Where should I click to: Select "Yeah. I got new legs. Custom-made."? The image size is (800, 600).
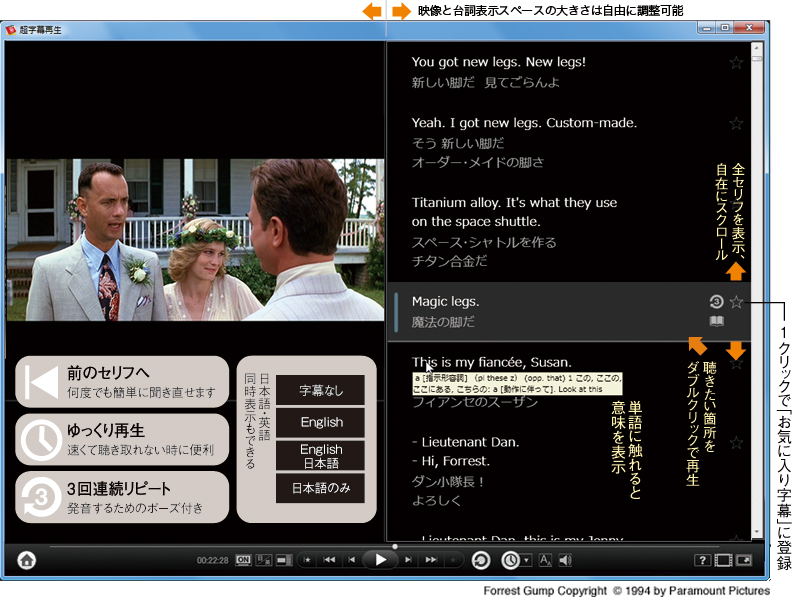coord(524,123)
